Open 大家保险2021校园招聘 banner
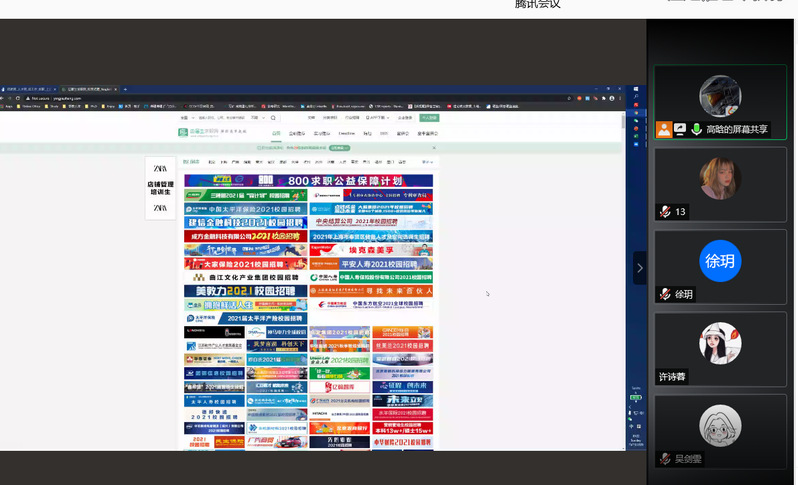Image resolution: width=798 pixels, height=485 pixels. coord(246,264)
